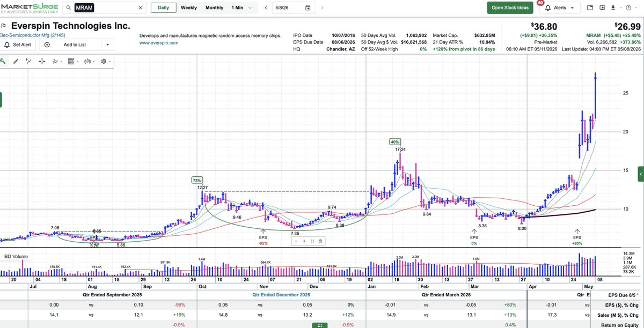This screenshot has height=328, width=644.
Task: Expand the chart style dropdown arrow
Action: (x=94, y=61)
